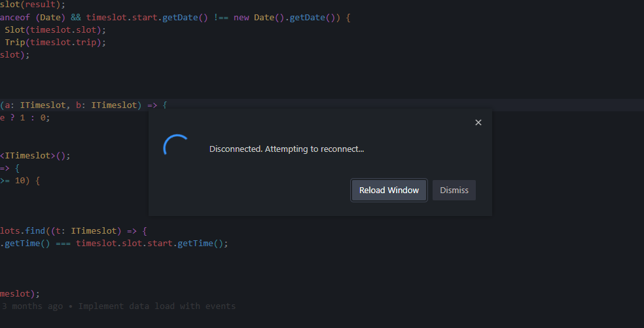The width and height of the screenshot is (644, 328).
Task: Click the '<ITimeslot>();' generic call line
Action: pos(35,156)
